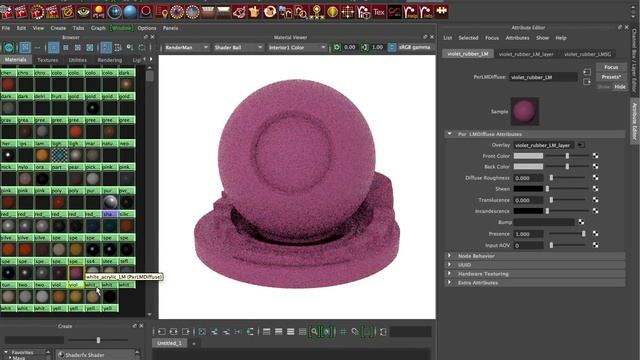This screenshot has width=640, height=360.
Task: Click the Translucence value field
Action: (x=528, y=200)
